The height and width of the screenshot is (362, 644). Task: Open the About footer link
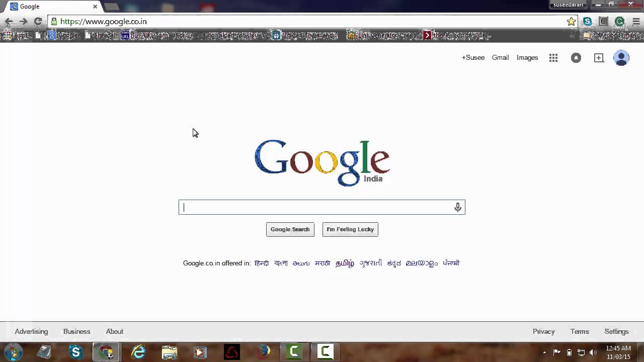coord(115,331)
